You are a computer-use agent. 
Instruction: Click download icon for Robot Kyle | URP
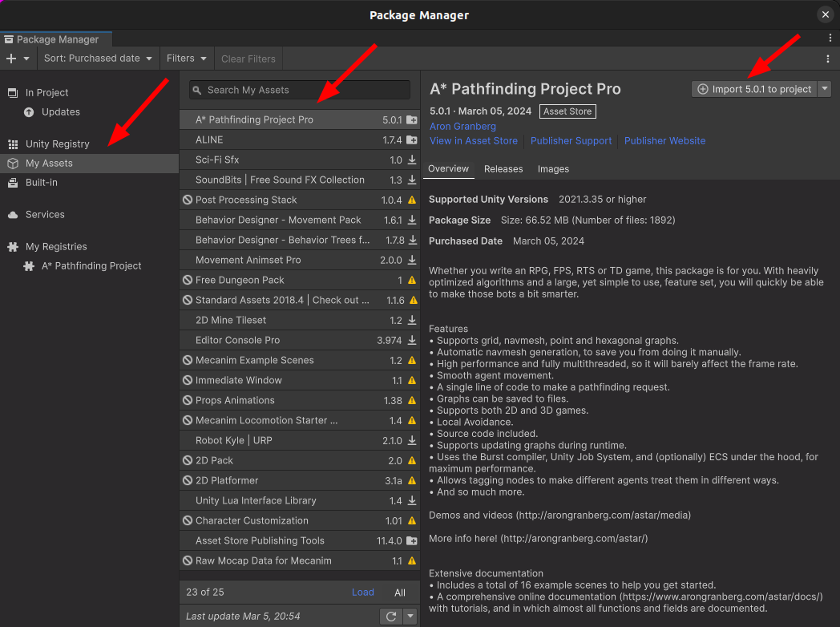[412, 441]
